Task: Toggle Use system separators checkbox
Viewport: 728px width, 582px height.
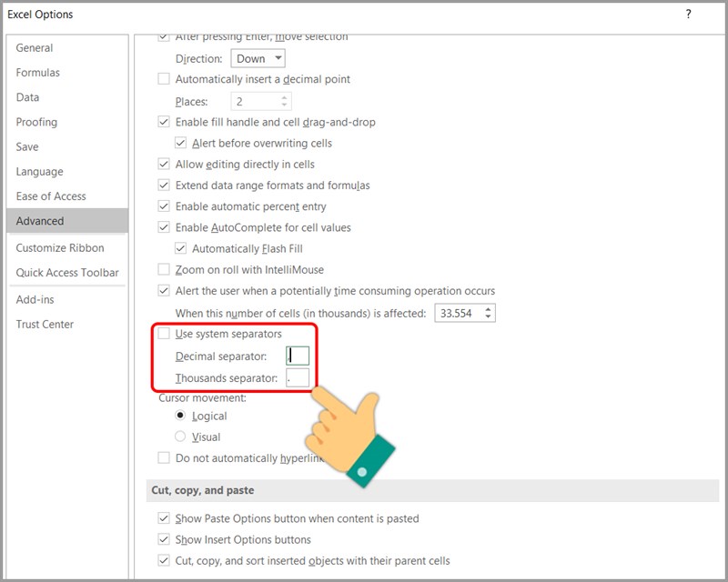Action: (x=164, y=334)
